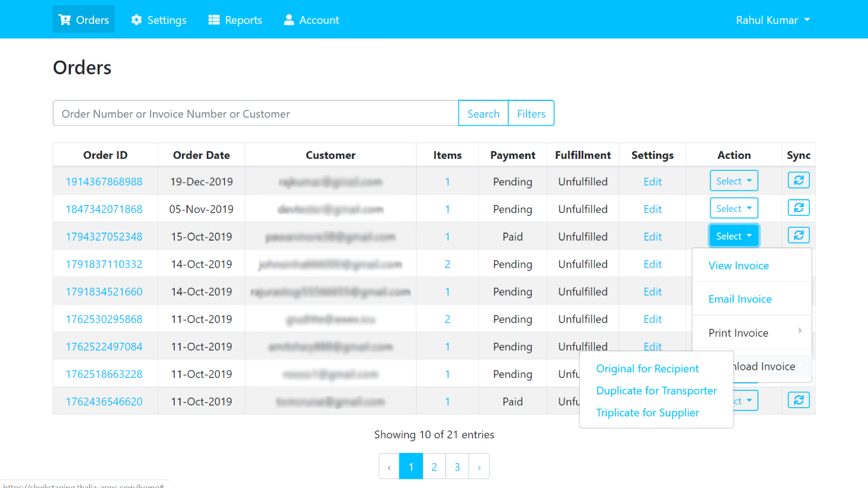The image size is (868, 488).
Task: Focus the order number search field
Action: [x=256, y=114]
